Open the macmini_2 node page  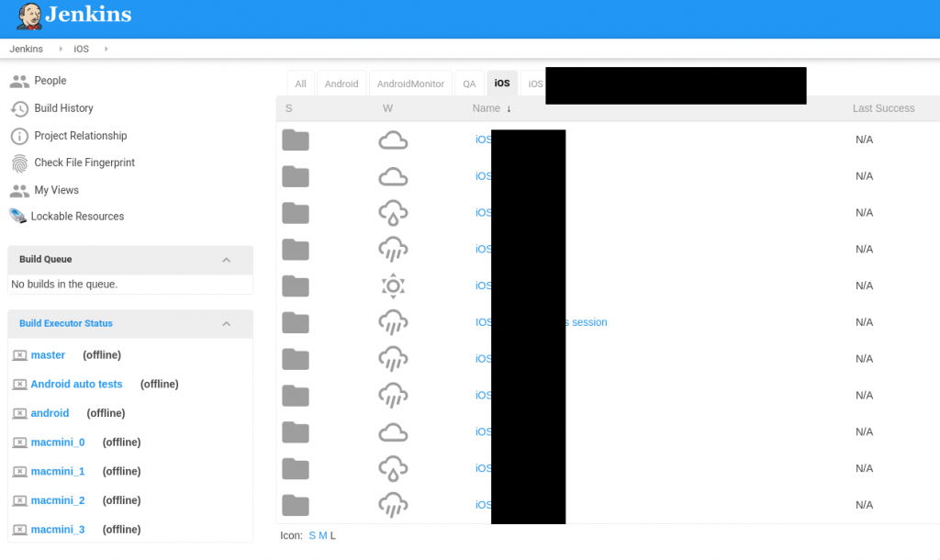point(58,500)
